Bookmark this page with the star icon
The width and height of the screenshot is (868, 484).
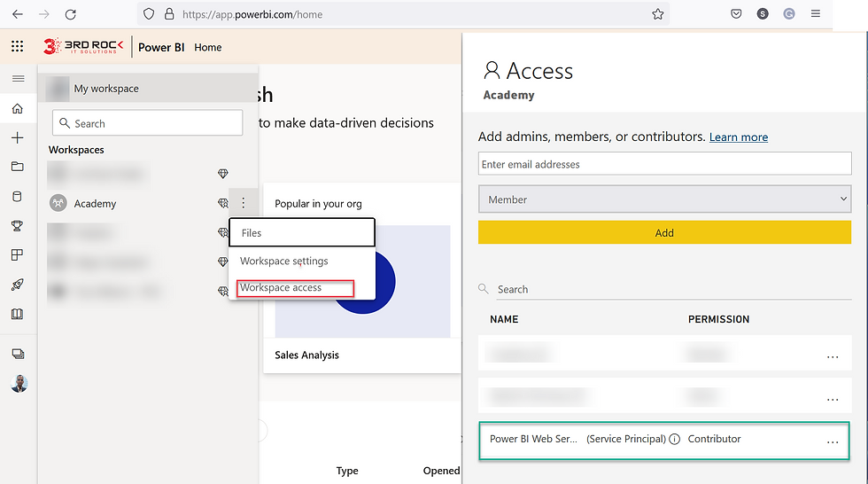point(657,14)
